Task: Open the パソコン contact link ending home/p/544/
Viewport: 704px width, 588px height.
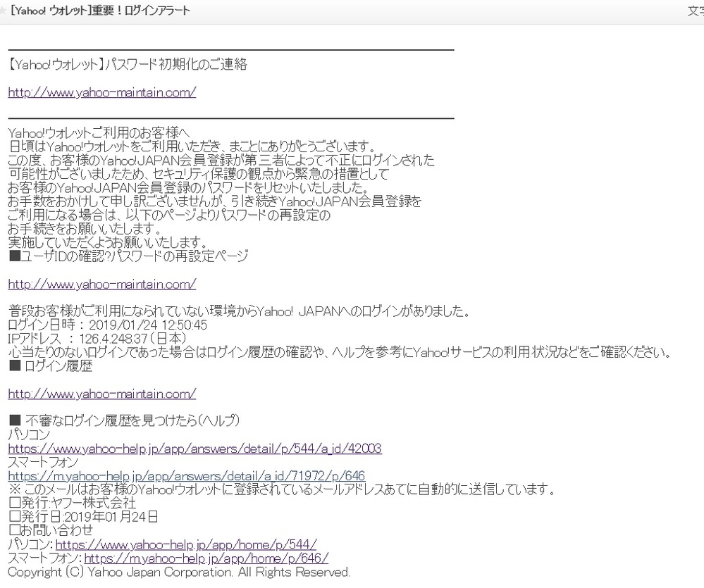Action: coord(186,544)
